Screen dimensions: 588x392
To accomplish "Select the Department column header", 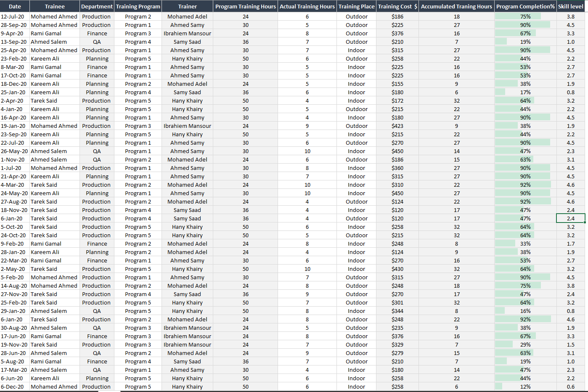I will pyautogui.click(x=97, y=6).
